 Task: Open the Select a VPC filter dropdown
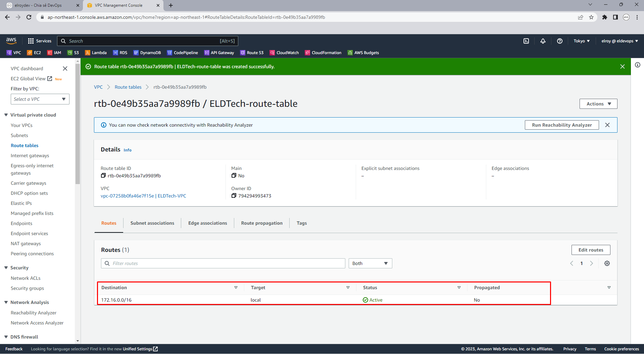(40, 99)
